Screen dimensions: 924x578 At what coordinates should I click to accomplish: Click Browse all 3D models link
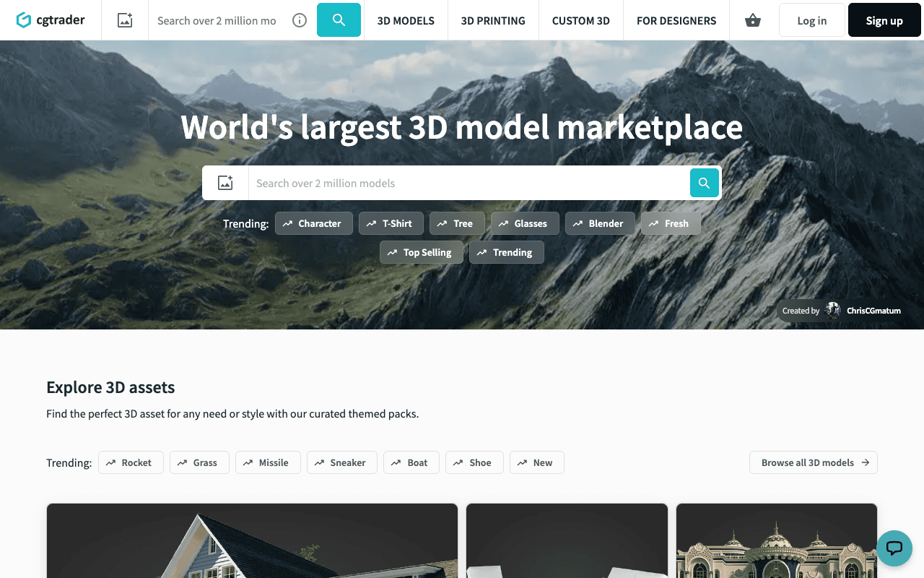[814, 462]
